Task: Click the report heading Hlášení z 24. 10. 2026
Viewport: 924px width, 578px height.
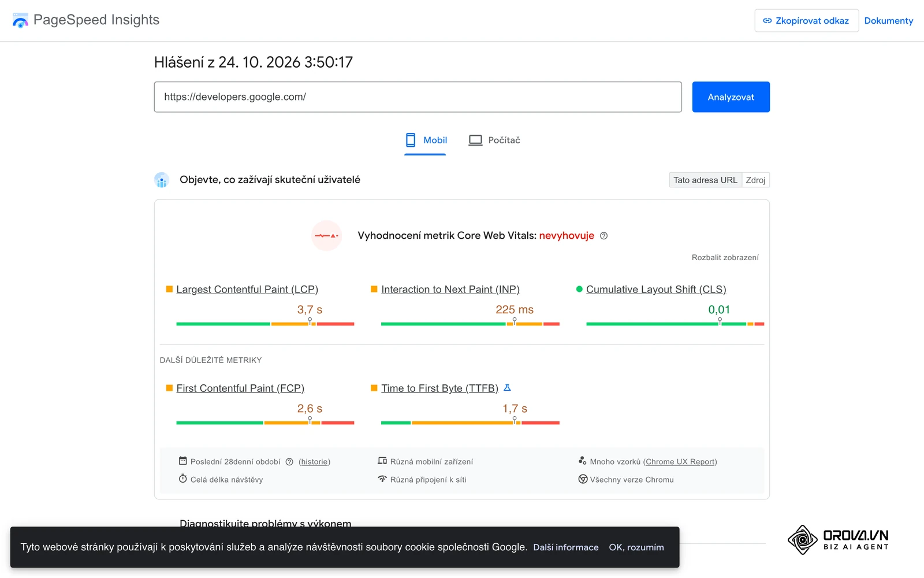Action: click(x=254, y=62)
